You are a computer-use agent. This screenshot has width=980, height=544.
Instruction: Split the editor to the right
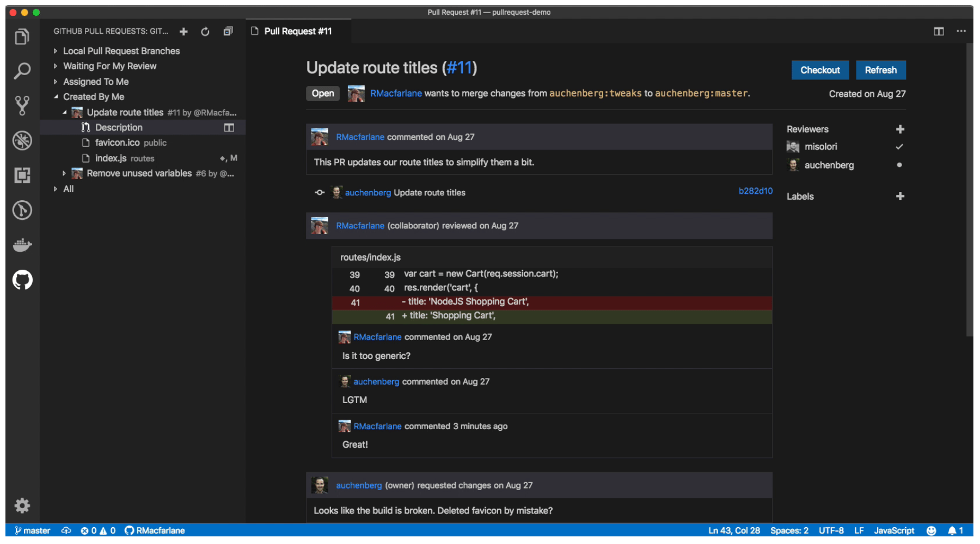click(x=939, y=32)
